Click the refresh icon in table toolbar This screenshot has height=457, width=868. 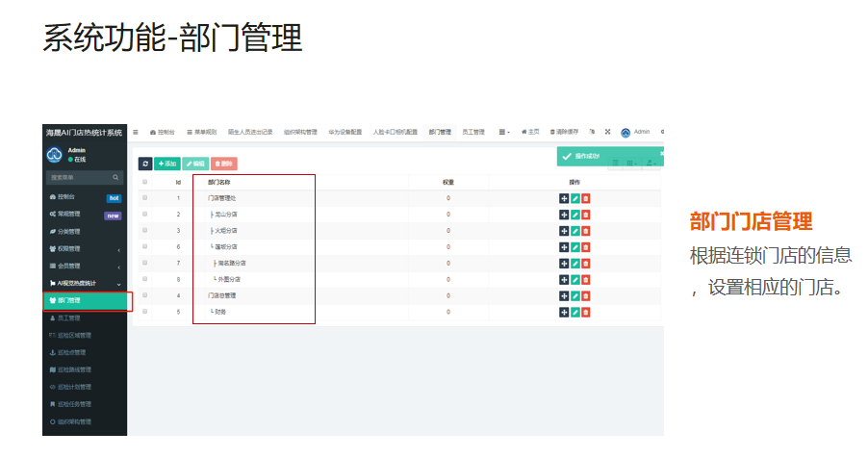point(145,165)
